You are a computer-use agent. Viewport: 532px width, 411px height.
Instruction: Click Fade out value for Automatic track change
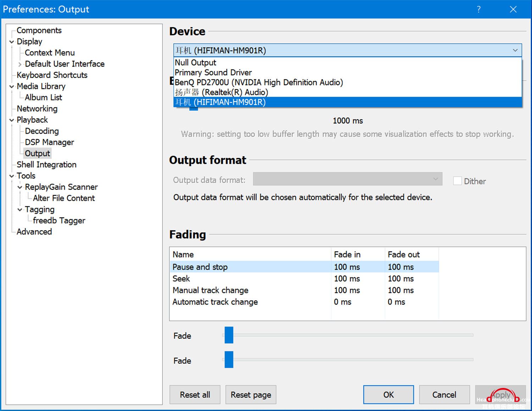click(396, 302)
